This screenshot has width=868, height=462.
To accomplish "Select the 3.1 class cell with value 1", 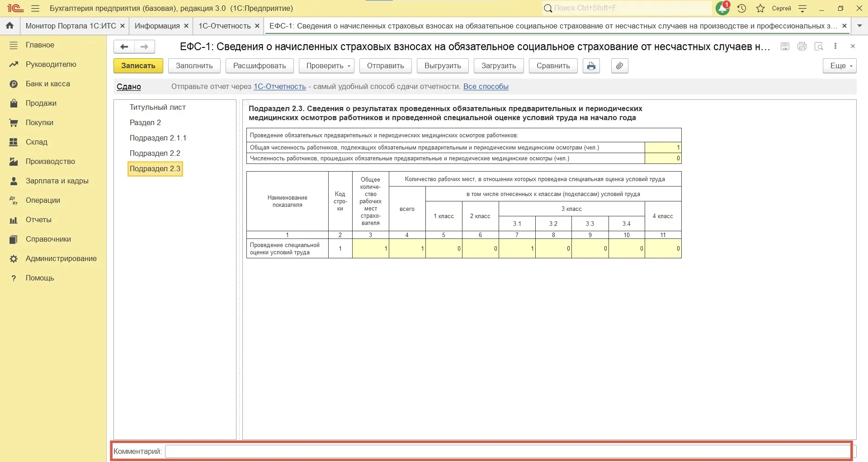I will [x=517, y=249].
